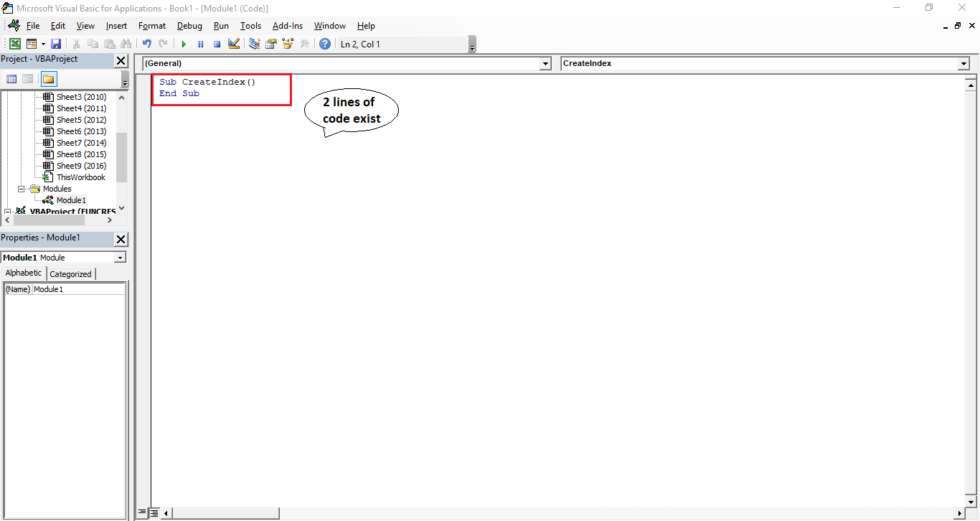
Task: Select Sheet8 (2015) in project tree
Action: pos(81,154)
